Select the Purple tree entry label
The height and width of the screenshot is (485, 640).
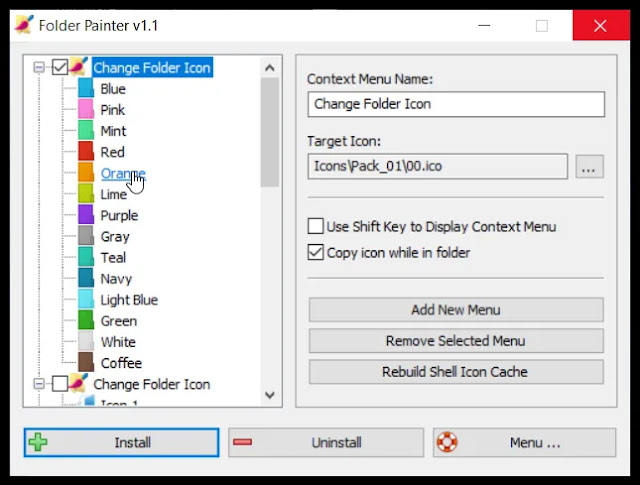(119, 216)
